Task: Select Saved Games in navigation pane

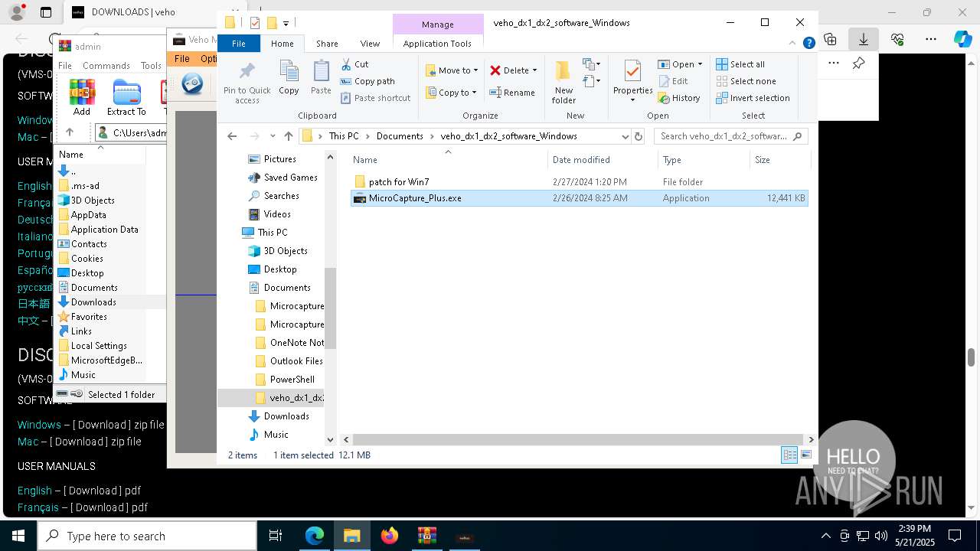Action: click(x=290, y=178)
